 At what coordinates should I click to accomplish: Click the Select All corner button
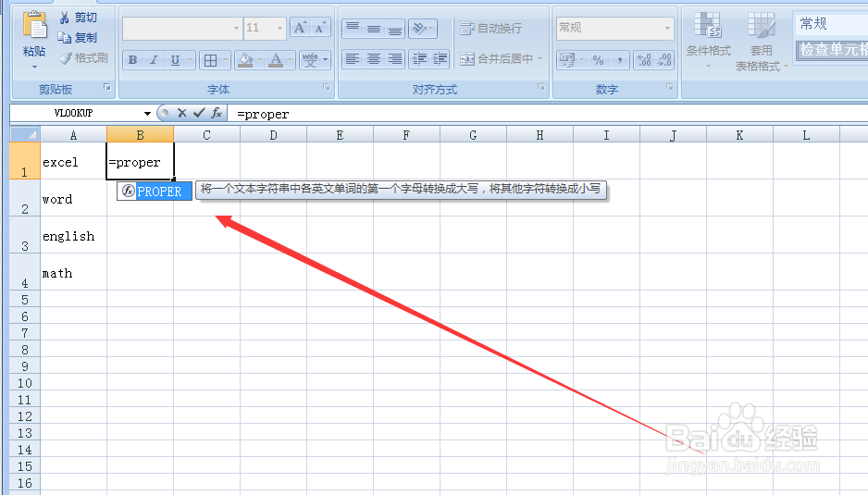click(x=25, y=134)
